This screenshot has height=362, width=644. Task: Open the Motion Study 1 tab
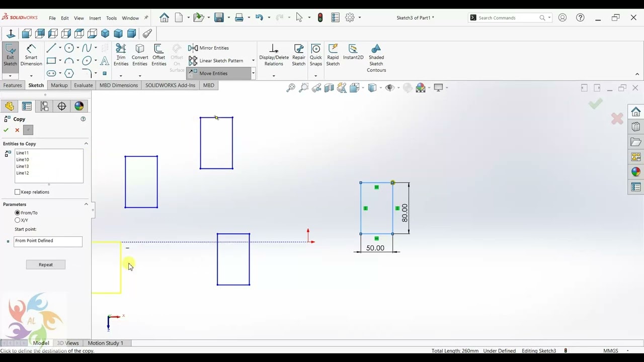(x=106, y=343)
